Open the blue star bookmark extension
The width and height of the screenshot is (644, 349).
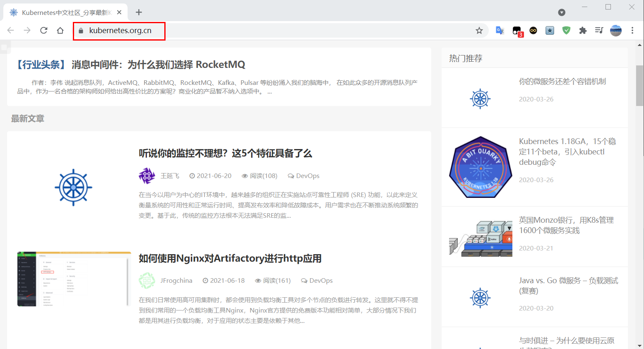tap(550, 30)
